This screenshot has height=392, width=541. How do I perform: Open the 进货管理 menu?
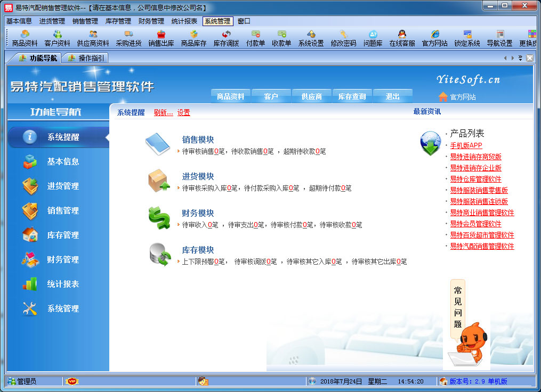(x=52, y=21)
